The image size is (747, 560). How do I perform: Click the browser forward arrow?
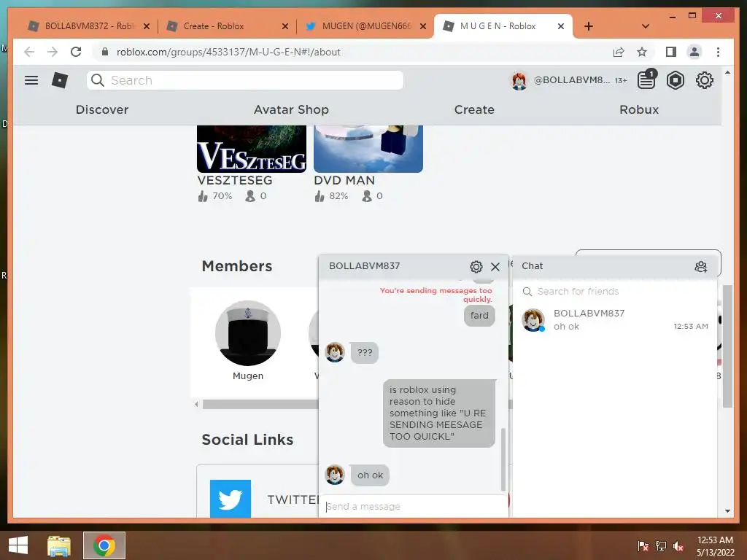[x=53, y=52]
